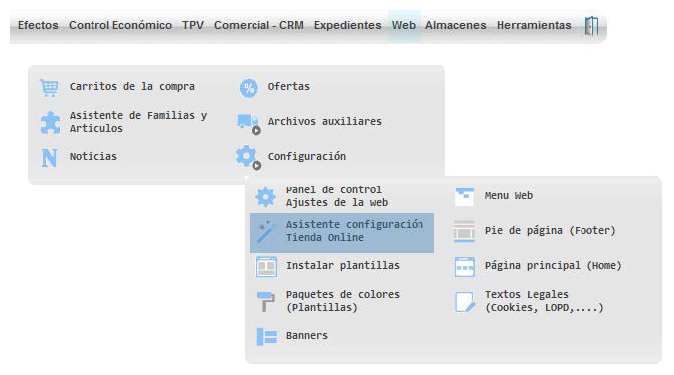
Task: Click the Banners layout icon
Action: pyautogui.click(x=267, y=336)
